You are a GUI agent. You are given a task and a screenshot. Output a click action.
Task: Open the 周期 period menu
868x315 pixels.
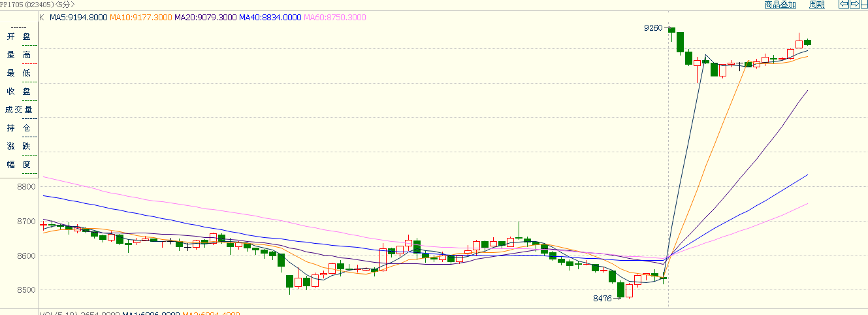click(816, 5)
